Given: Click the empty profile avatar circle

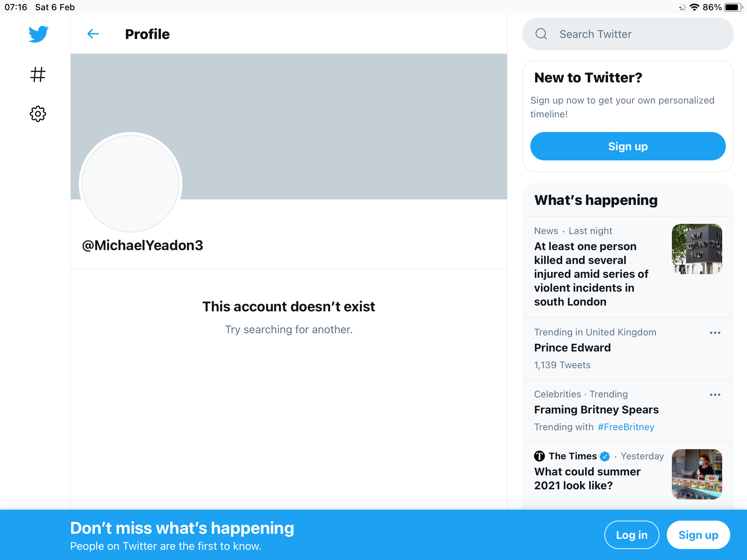Looking at the screenshot, I should [x=131, y=183].
